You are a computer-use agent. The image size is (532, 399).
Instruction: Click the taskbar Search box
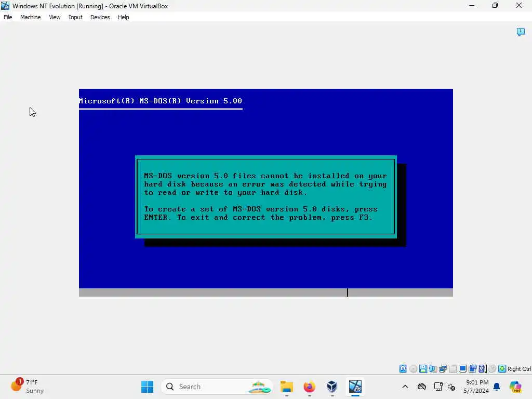pos(217,387)
